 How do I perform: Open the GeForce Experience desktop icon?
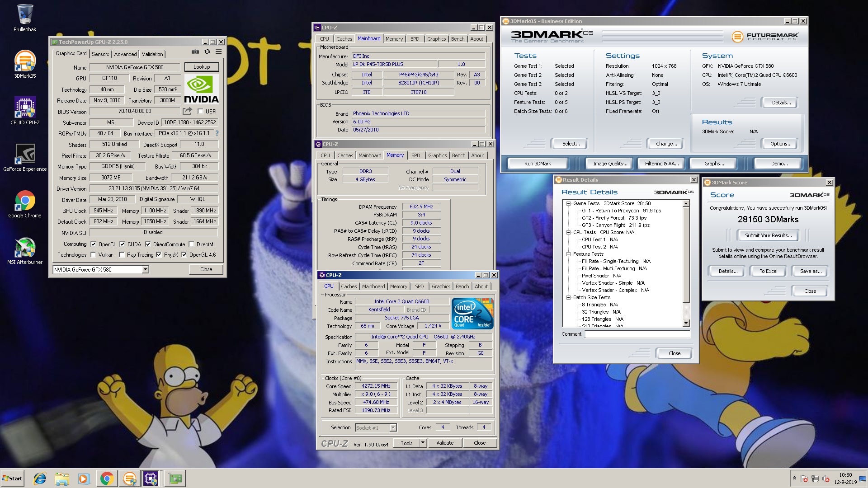tap(25, 157)
